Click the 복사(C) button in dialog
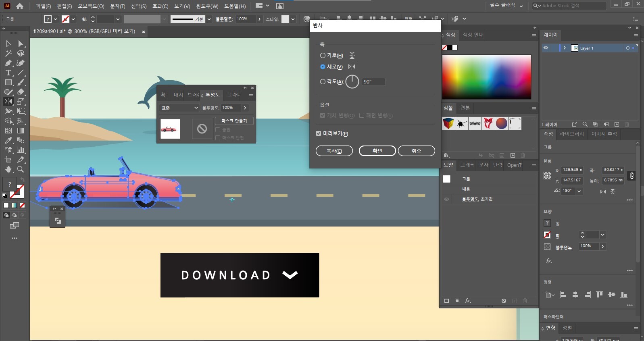 (334, 151)
